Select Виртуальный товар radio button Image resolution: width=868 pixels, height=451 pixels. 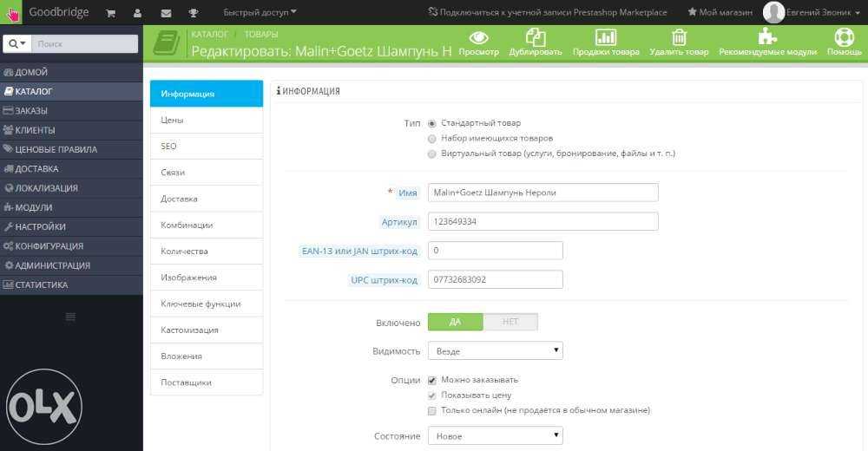[x=431, y=154]
